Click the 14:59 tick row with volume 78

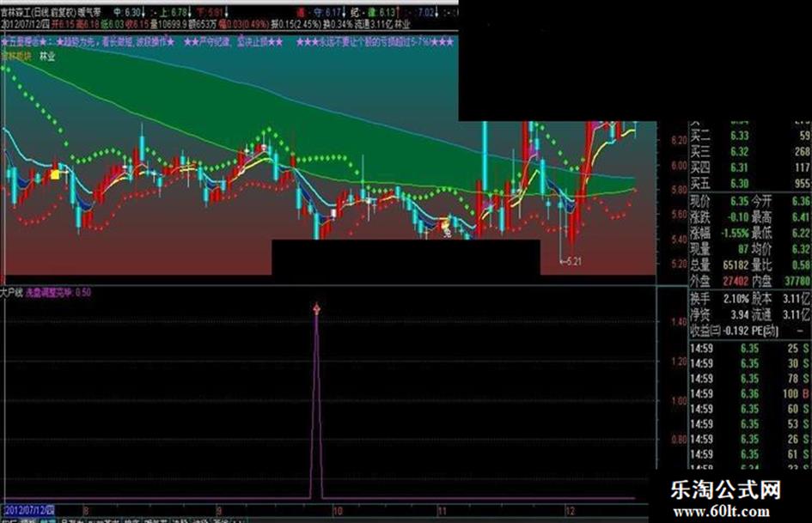tap(750, 380)
